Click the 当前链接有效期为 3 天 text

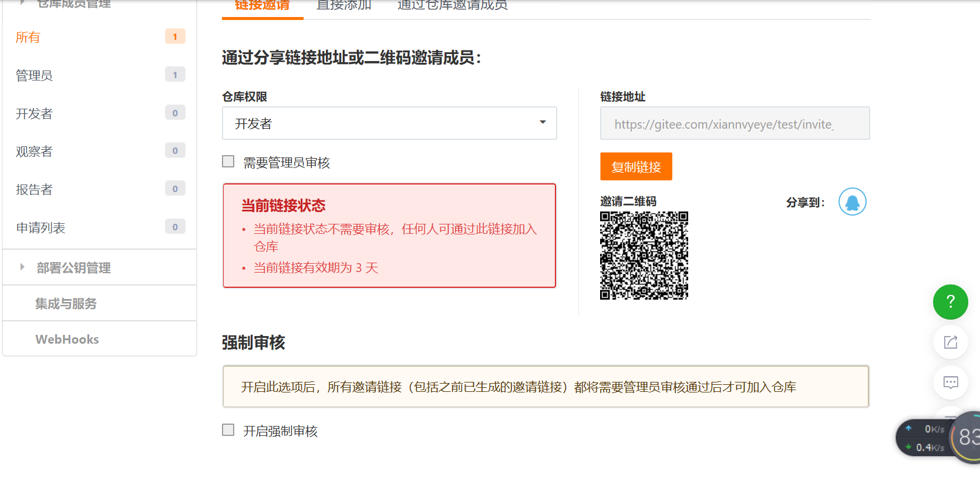(316, 268)
